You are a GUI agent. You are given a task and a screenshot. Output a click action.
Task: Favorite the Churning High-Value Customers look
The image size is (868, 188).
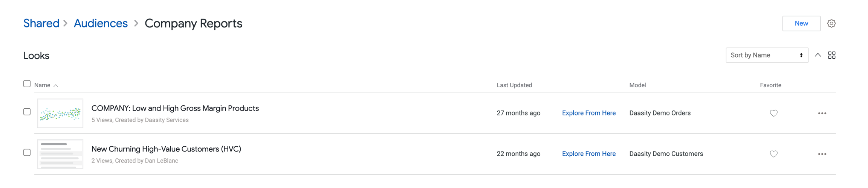click(x=774, y=154)
